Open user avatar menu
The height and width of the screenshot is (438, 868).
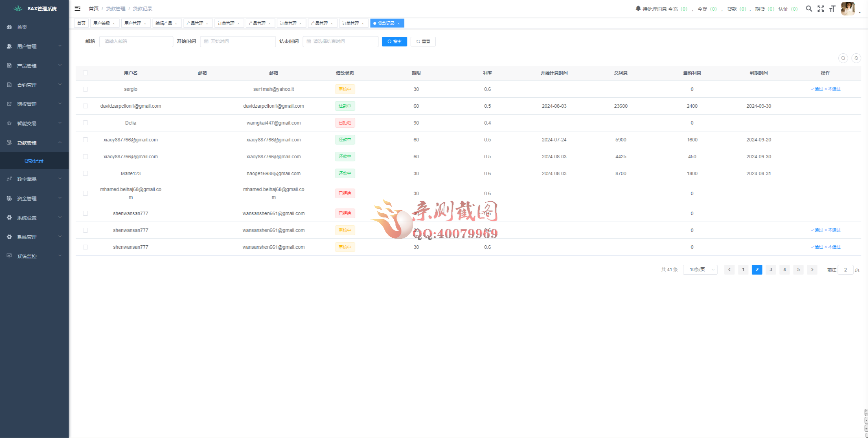pyautogui.click(x=848, y=9)
